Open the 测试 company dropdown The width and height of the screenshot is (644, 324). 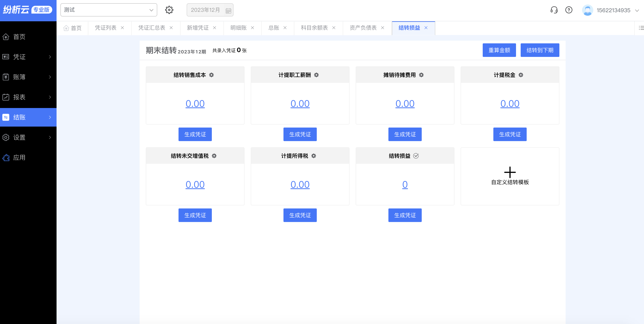109,10
